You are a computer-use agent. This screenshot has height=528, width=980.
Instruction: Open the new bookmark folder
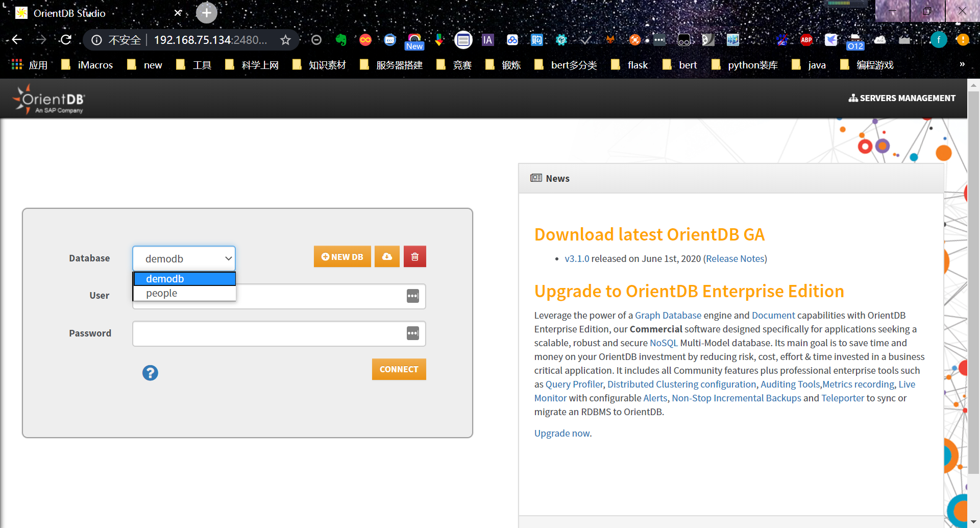[145, 65]
